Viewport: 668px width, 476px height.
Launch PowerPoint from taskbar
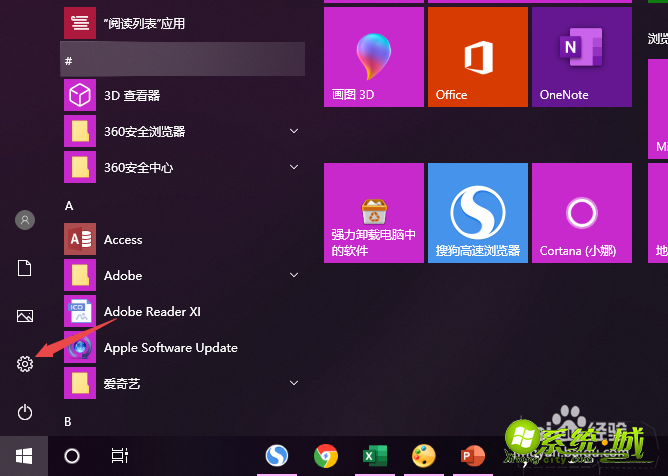[x=472, y=456]
